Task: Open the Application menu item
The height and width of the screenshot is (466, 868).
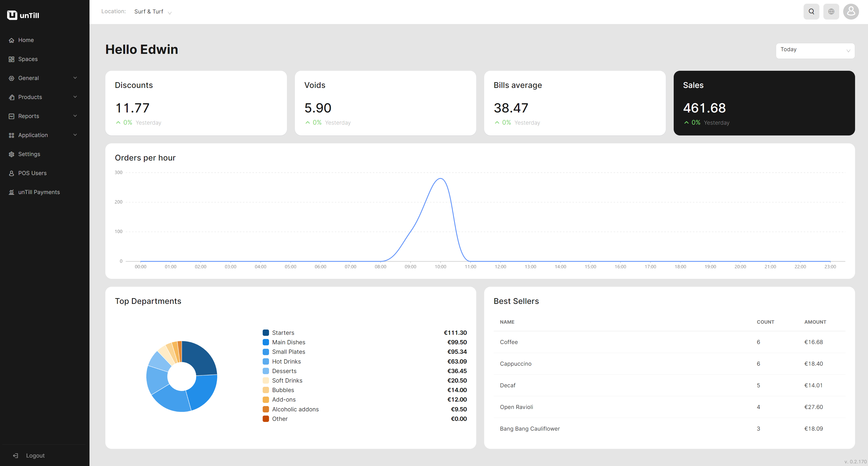Action: 33,135
